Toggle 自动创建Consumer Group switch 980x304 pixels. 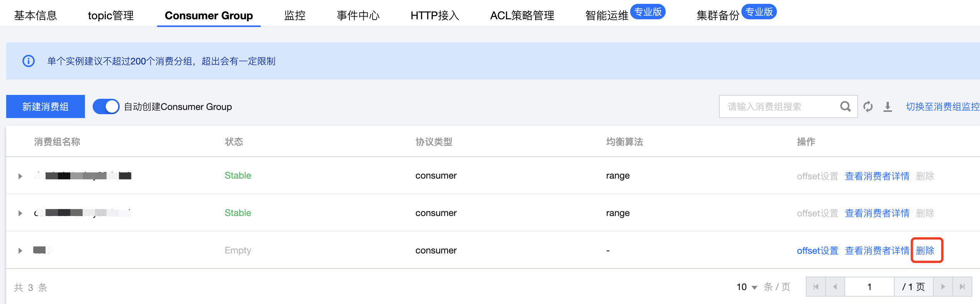point(106,106)
